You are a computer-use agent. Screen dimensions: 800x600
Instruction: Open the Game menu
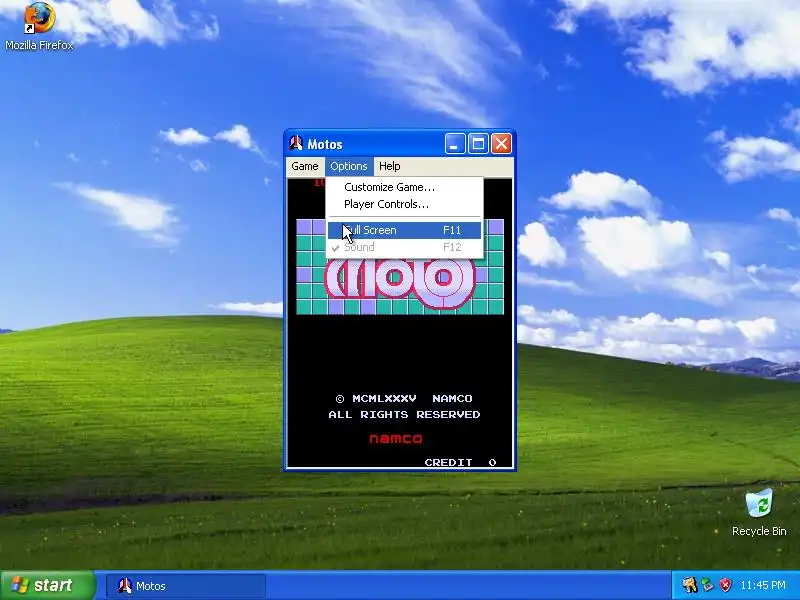305,166
